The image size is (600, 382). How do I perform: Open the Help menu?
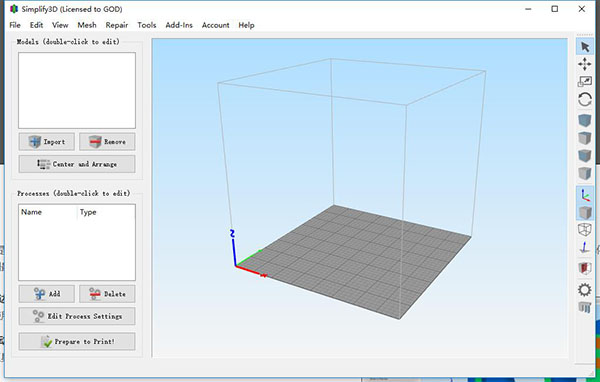246,25
